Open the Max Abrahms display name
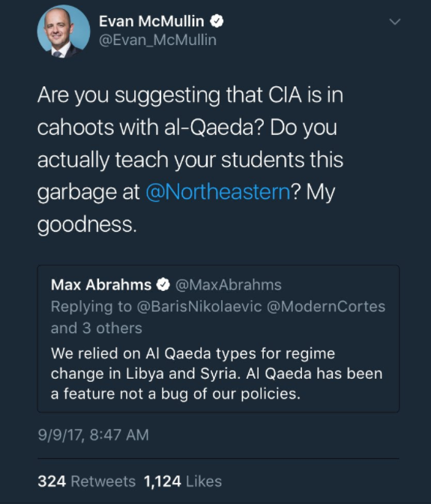Screen dimensions: 431x504 point(101,285)
